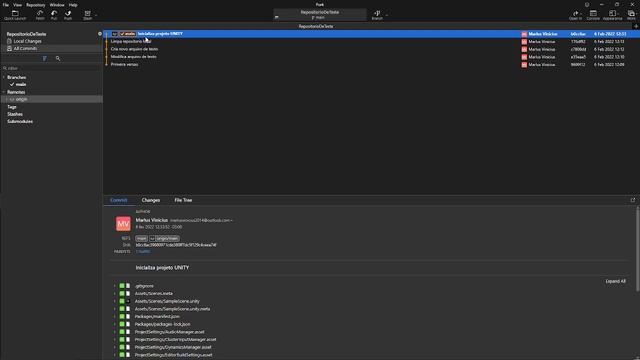The width and height of the screenshot is (640, 360).
Task: Switch to the Commit tab
Action: click(119, 200)
